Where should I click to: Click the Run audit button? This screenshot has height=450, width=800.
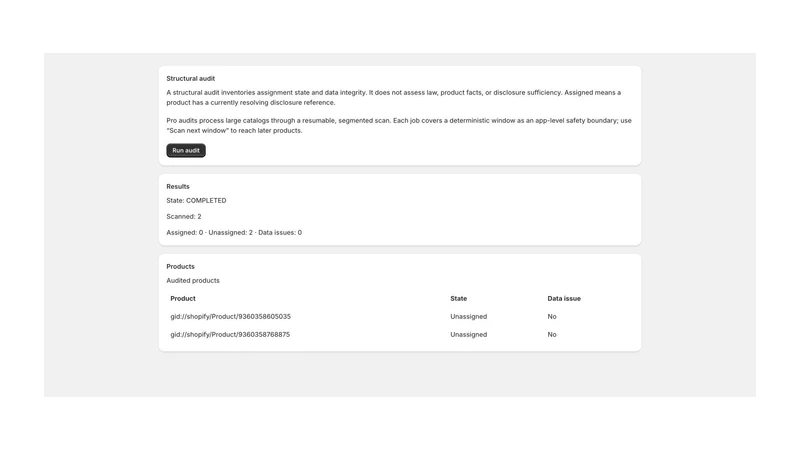[x=186, y=151]
